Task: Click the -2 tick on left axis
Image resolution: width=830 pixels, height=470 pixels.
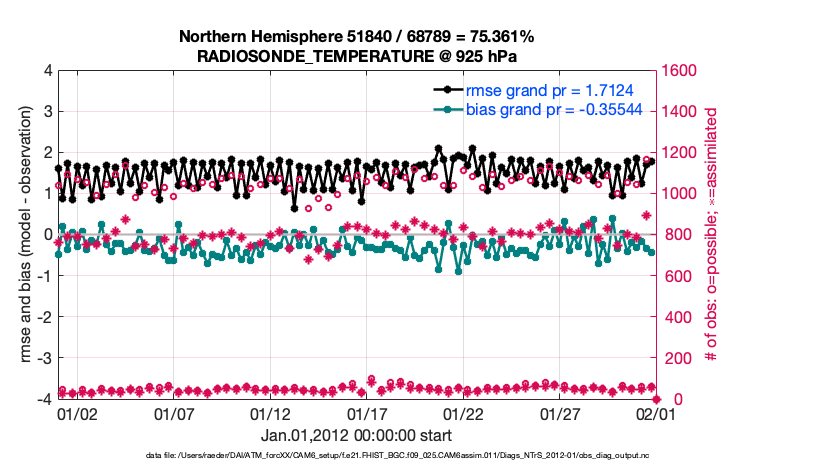Action: 43,317
